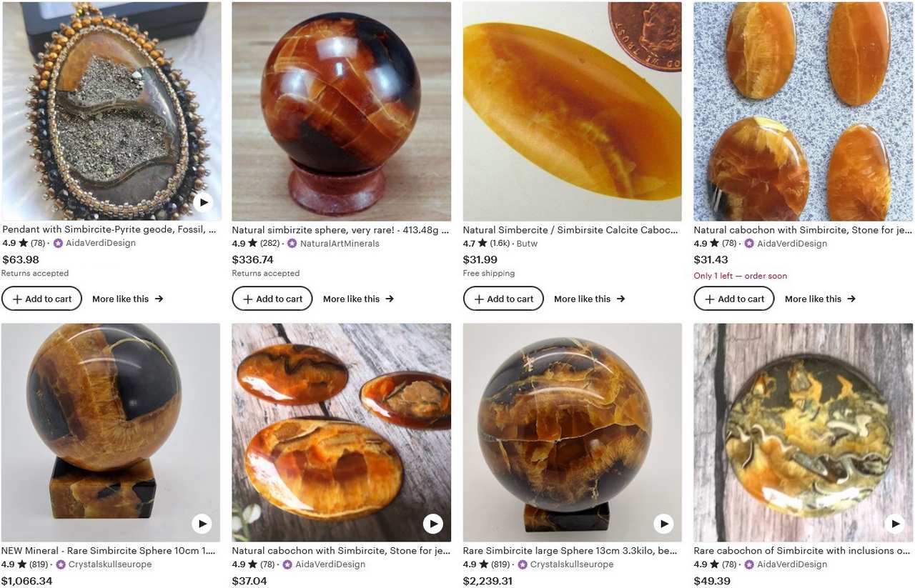Image resolution: width=915 pixels, height=588 pixels.
Task: Add $336.74 simbirzite sphere to cart
Action: tap(272, 299)
